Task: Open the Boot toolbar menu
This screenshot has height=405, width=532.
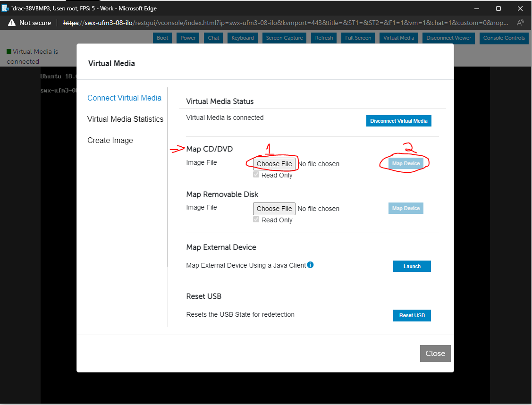Action: [162, 38]
